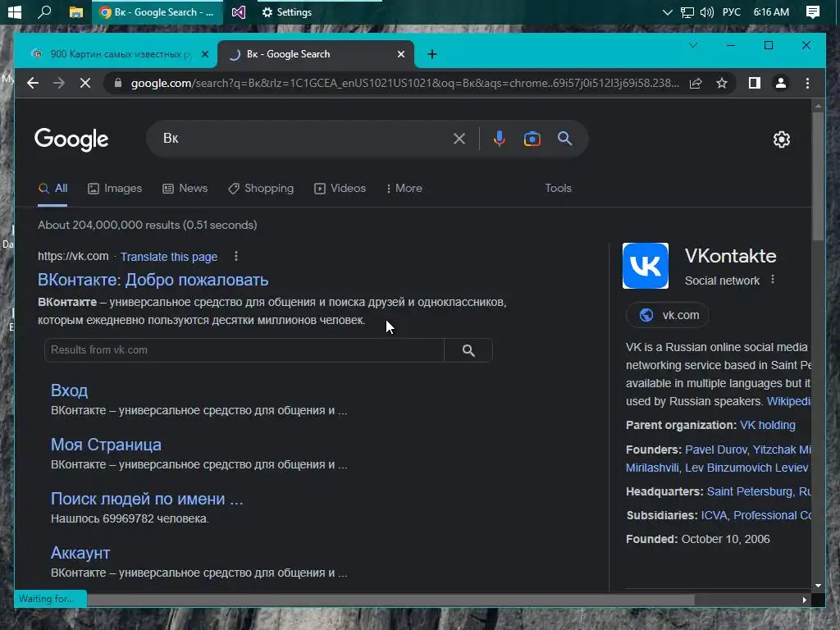Open the notification center icon

[813, 11]
